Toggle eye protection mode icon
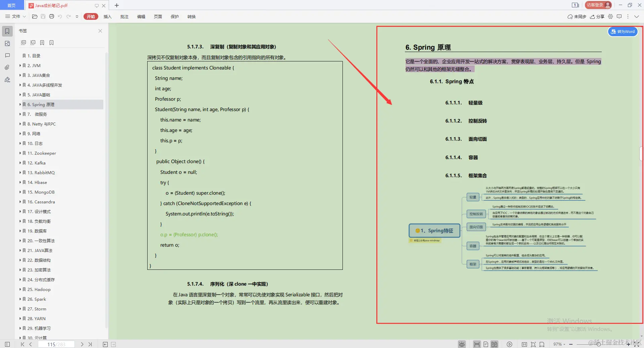Screen dimensions: 644x348 (462, 344)
